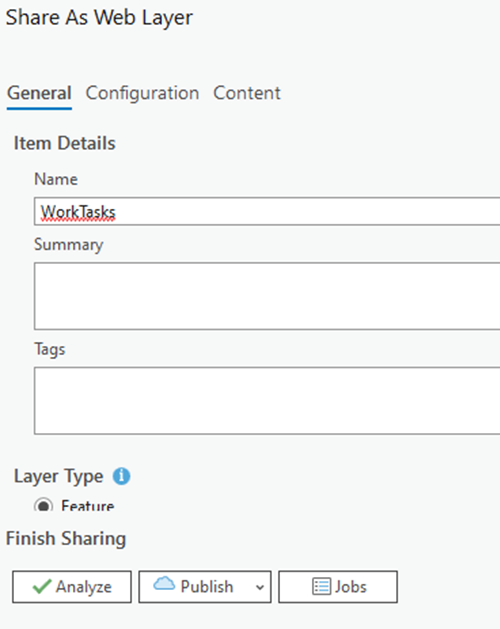Click inside the Summary text box

tap(267, 296)
